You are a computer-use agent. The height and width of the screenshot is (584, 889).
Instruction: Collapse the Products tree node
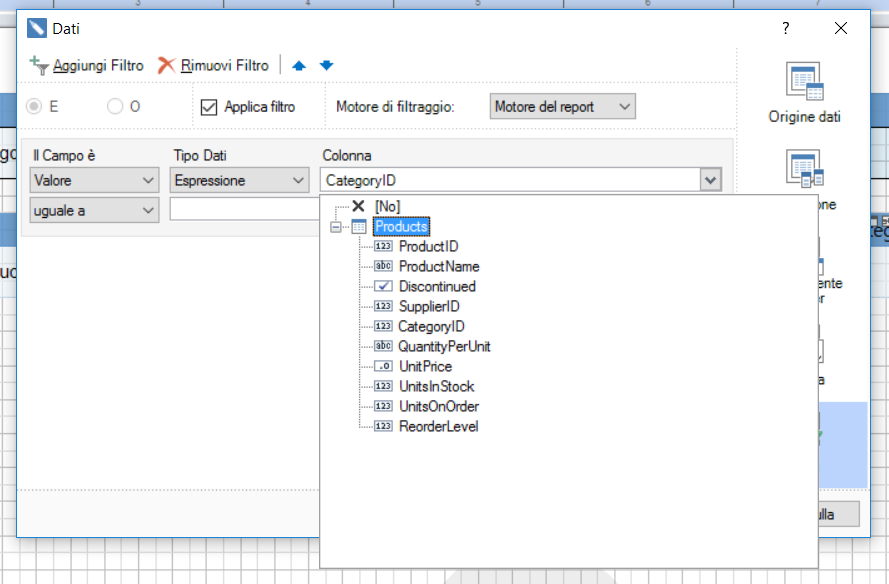tap(336, 227)
